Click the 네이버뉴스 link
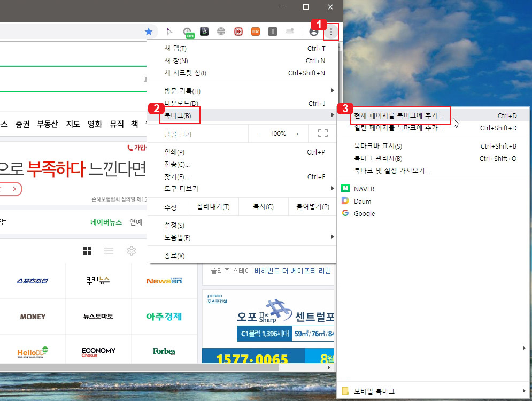Screen dimensions: 532x401 pos(107,221)
